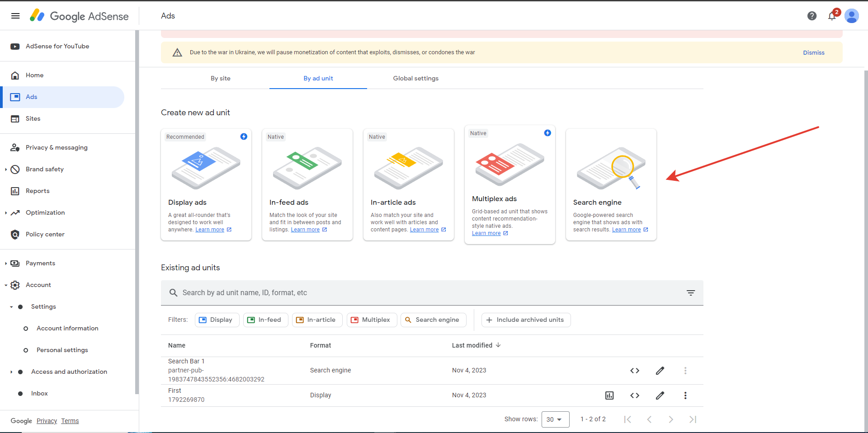Get code for the First ad unit
Viewport: 868px width, 433px height.
point(635,395)
